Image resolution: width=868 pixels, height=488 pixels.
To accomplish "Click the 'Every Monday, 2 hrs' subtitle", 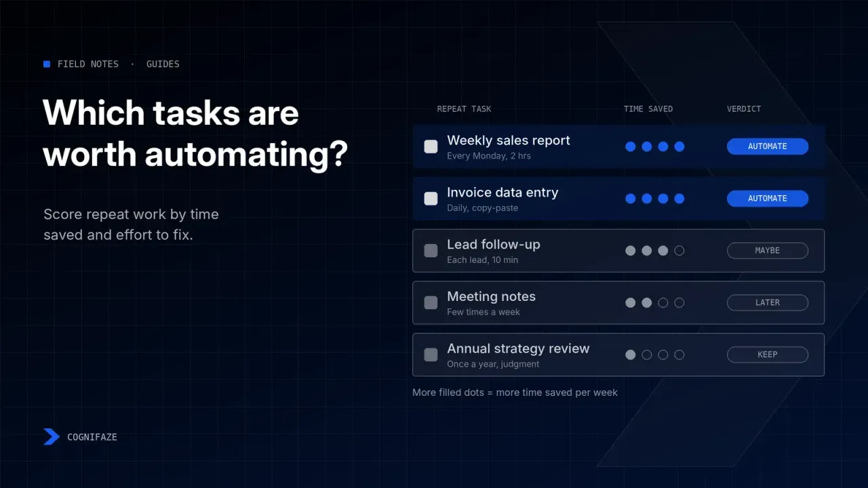I will click(x=489, y=156).
